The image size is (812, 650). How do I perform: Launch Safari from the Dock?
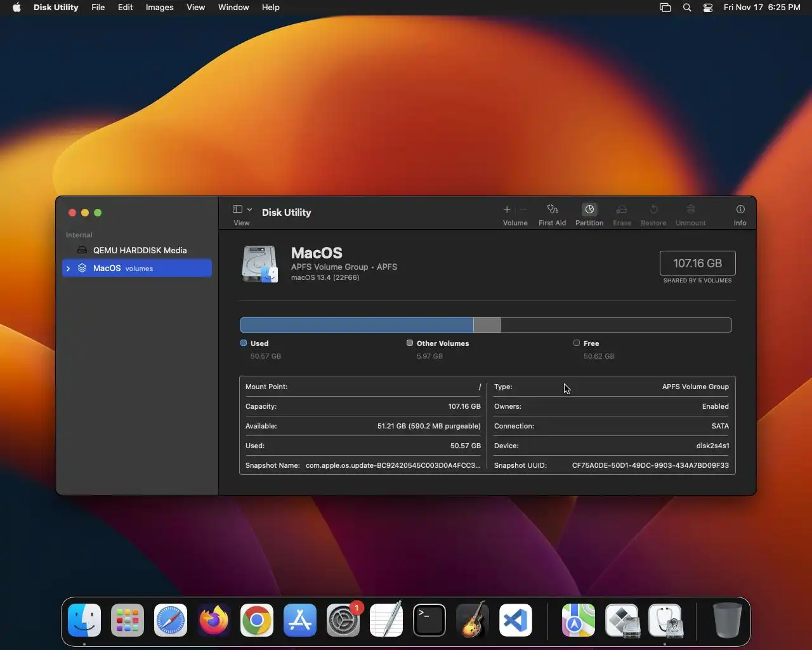[x=171, y=620]
